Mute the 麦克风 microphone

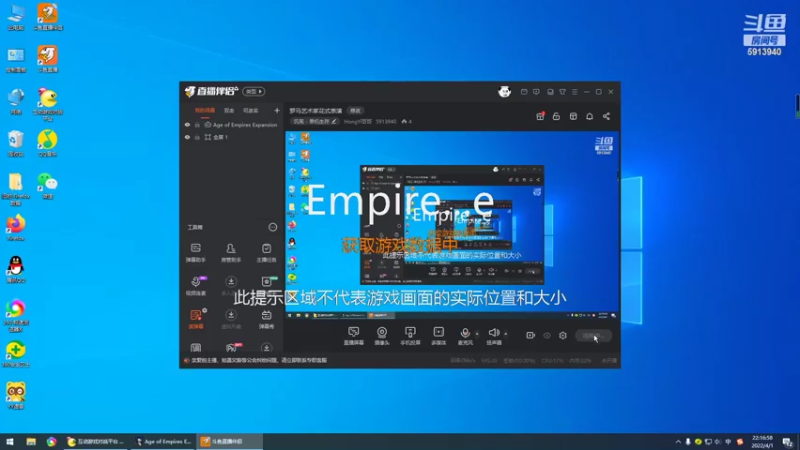(465, 336)
